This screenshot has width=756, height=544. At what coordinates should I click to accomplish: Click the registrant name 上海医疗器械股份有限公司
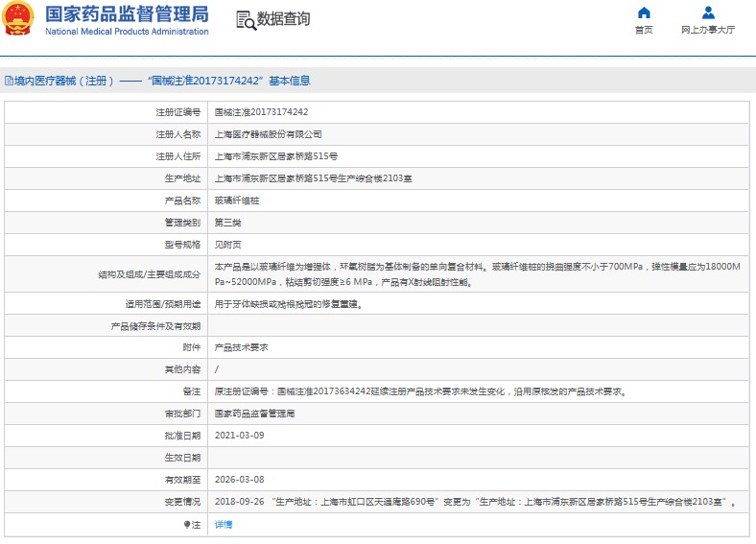point(268,134)
